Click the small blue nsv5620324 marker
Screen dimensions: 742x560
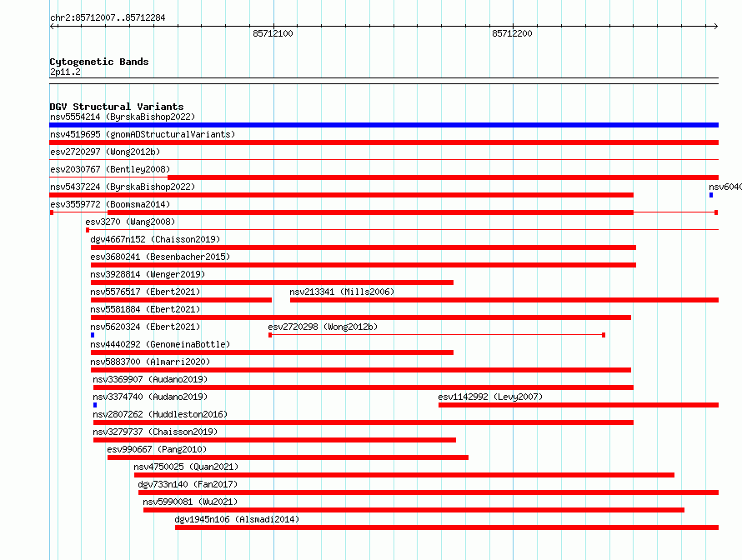coord(93,335)
